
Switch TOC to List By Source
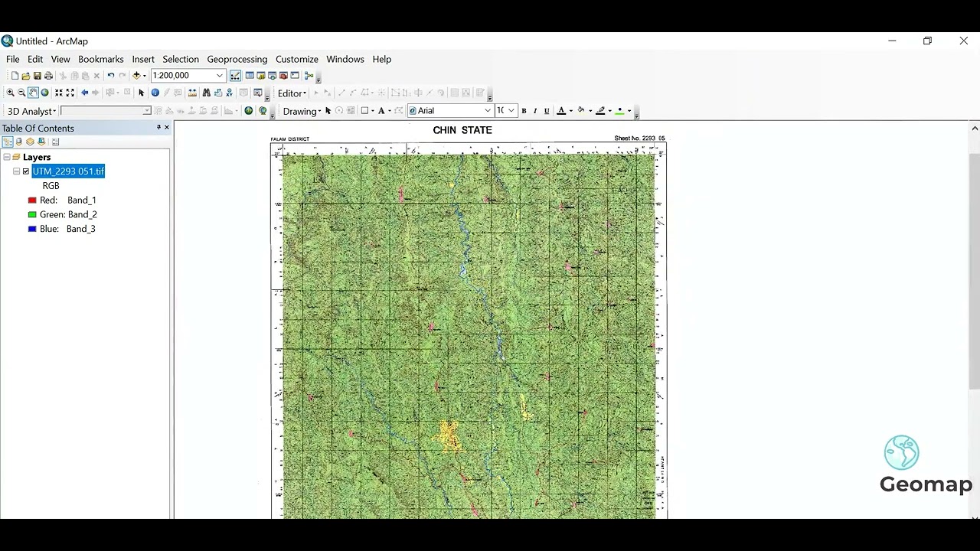19,142
